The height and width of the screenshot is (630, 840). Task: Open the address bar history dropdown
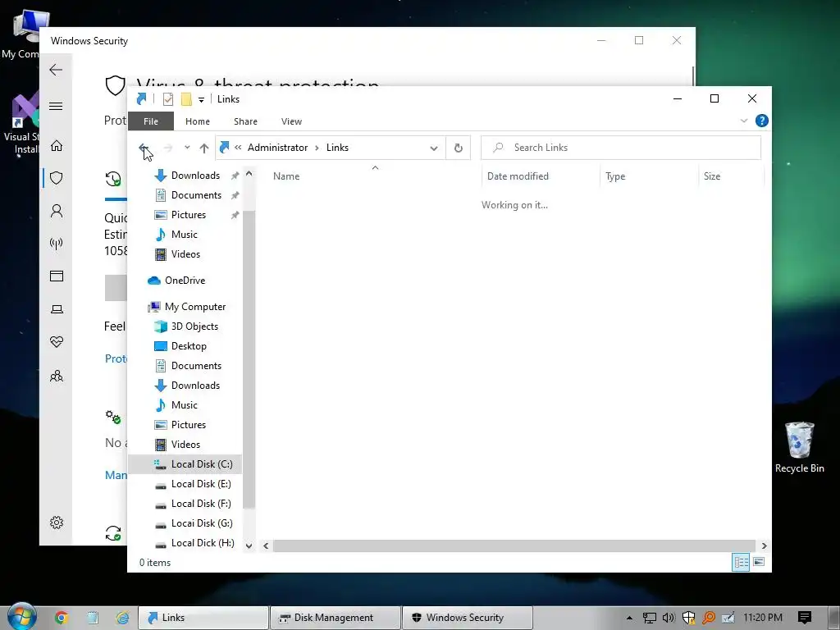(433, 148)
